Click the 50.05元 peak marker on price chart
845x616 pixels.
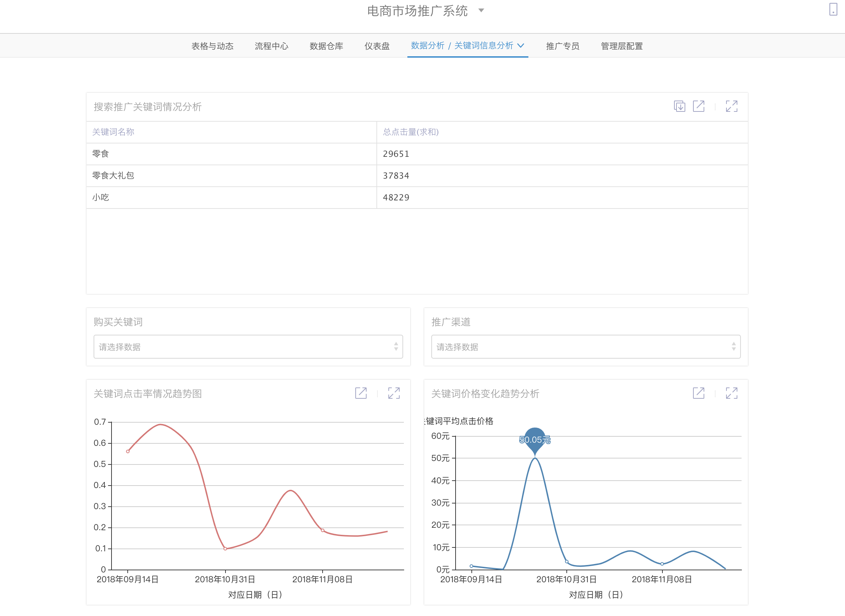(535, 439)
